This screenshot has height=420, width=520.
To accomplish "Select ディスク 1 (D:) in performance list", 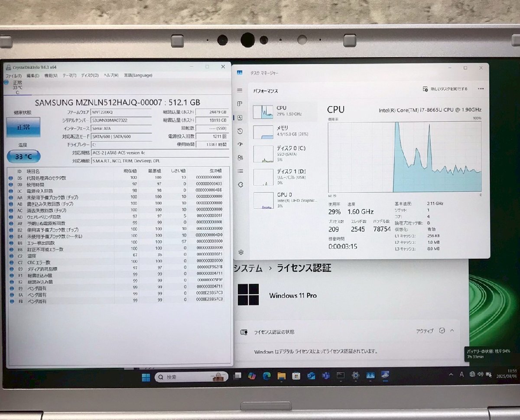I will point(285,177).
